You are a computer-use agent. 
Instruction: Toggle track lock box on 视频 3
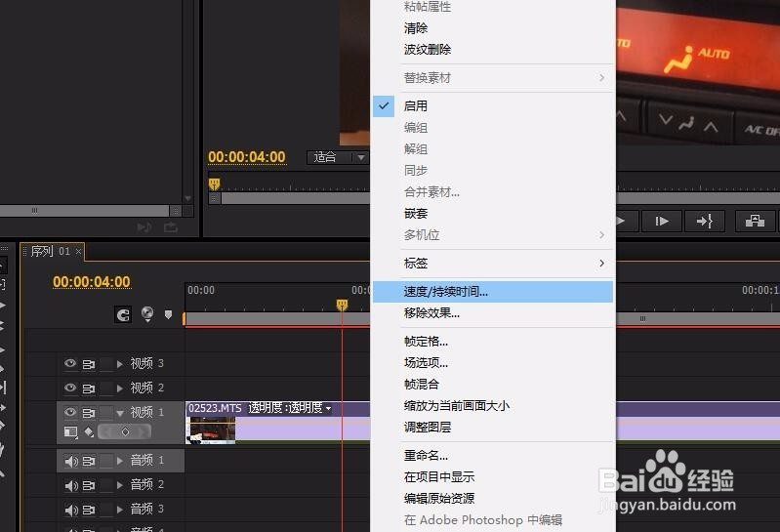click(106, 364)
